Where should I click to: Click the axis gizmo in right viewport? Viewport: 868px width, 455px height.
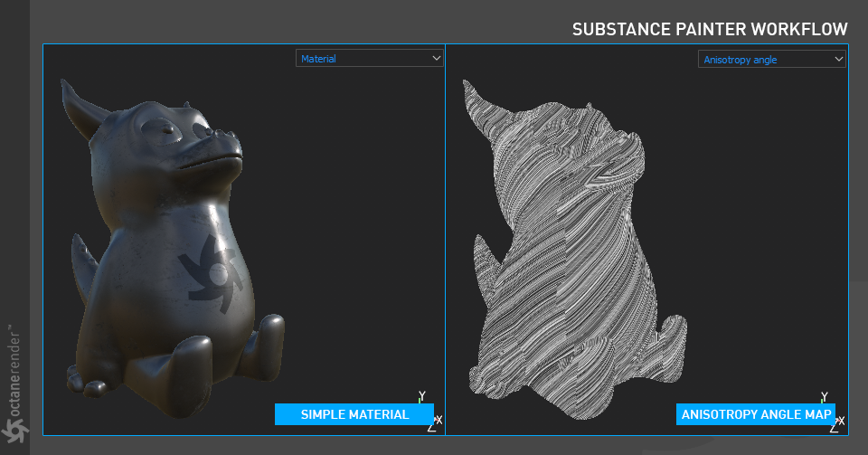pyautogui.click(x=833, y=412)
